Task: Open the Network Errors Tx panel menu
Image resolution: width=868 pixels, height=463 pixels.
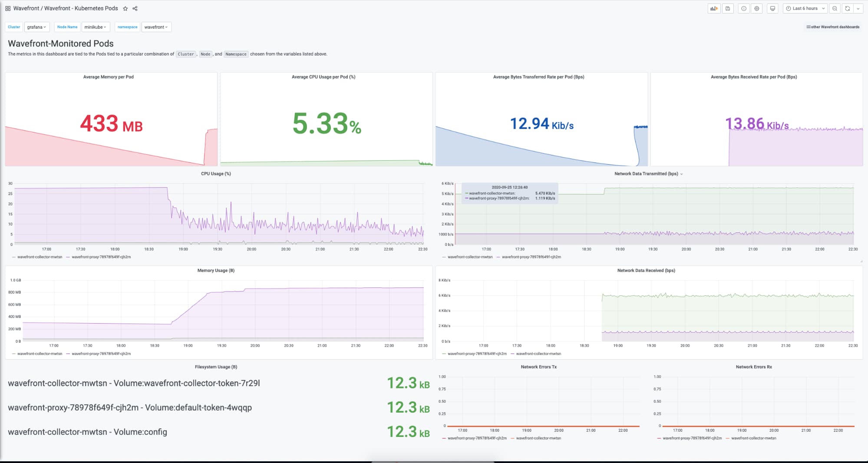Action: 538,367
